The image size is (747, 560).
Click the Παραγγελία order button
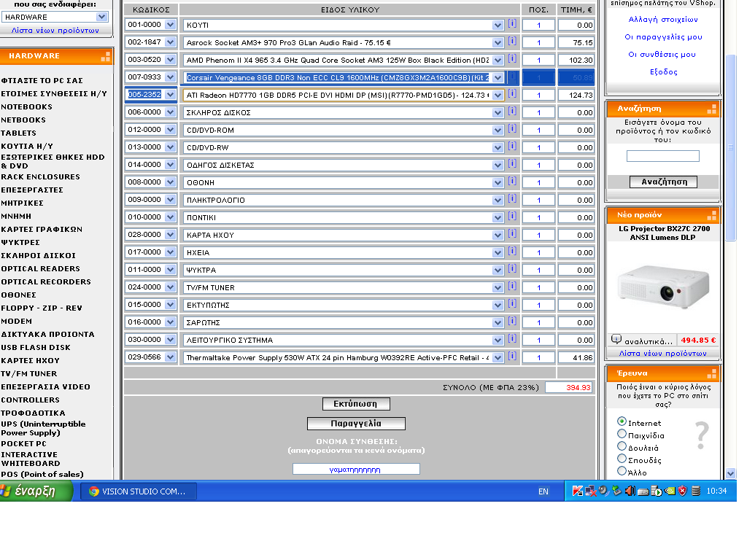tap(356, 424)
